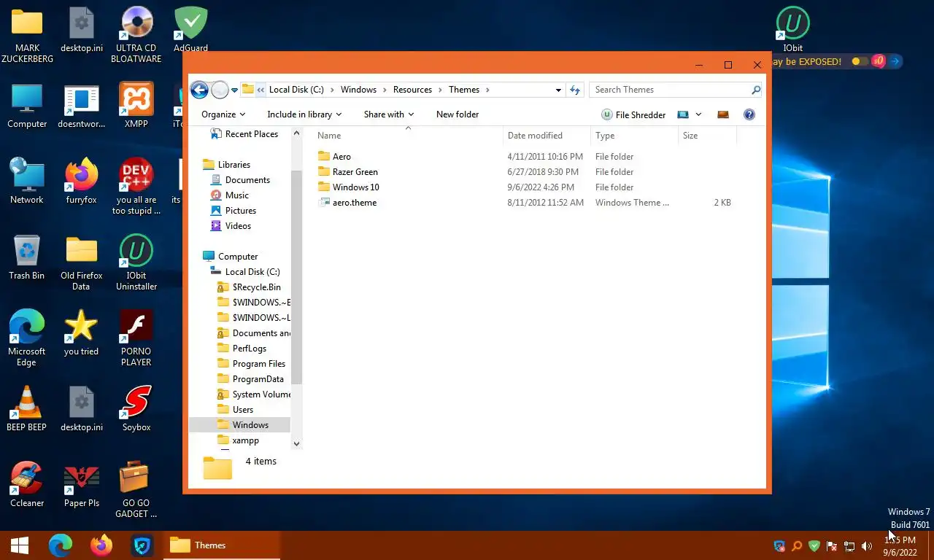Select the Microsoft Edge desktop shortcut
Image resolution: width=934 pixels, height=560 pixels.
click(27, 338)
